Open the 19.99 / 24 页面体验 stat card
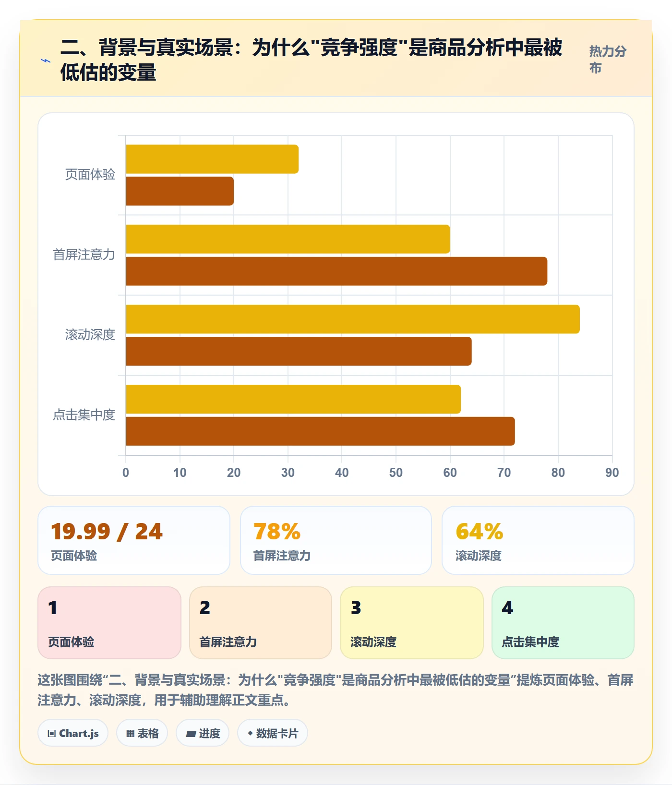Screen dimensions: 672x785 [x=134, y=540]
